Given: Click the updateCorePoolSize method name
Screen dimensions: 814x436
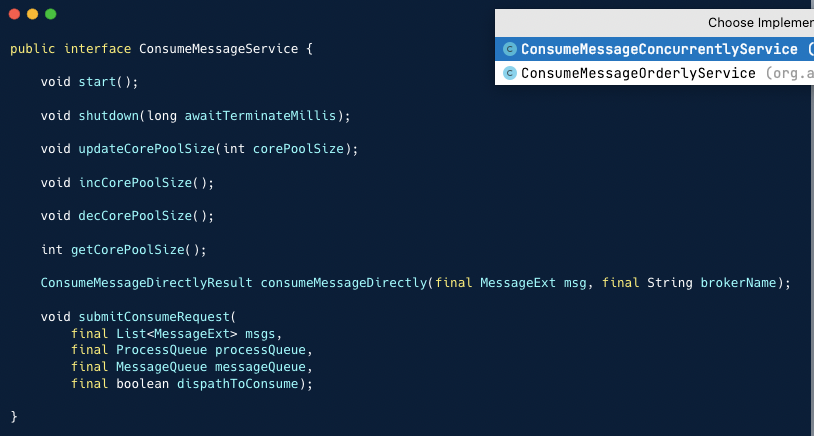Looking at the screenshot, I should click(146, 149).
